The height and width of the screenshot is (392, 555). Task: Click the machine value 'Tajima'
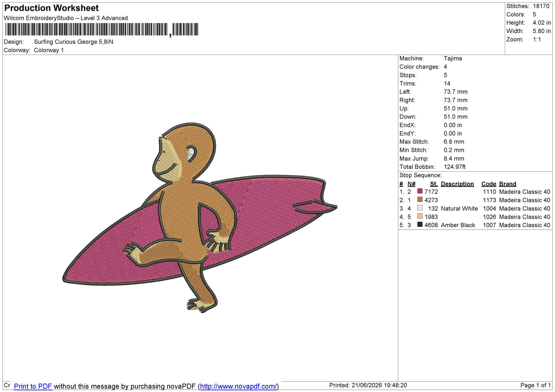(x=453, y=58)
